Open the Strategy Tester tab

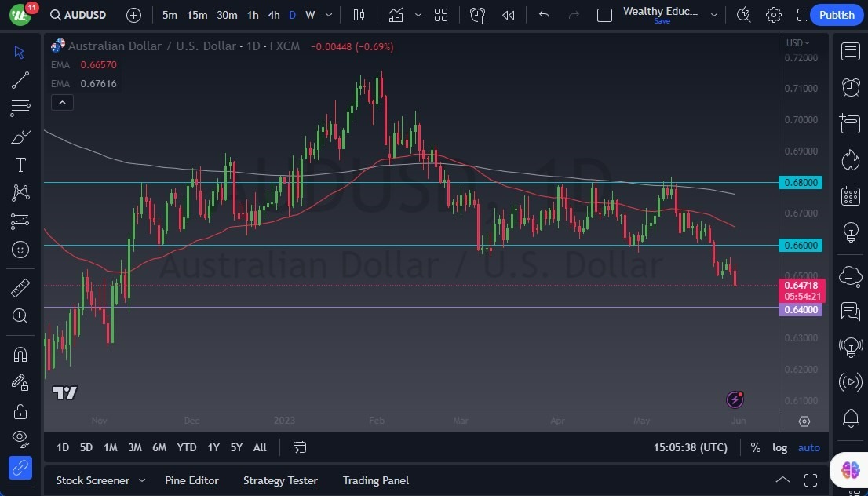[280, 480]
